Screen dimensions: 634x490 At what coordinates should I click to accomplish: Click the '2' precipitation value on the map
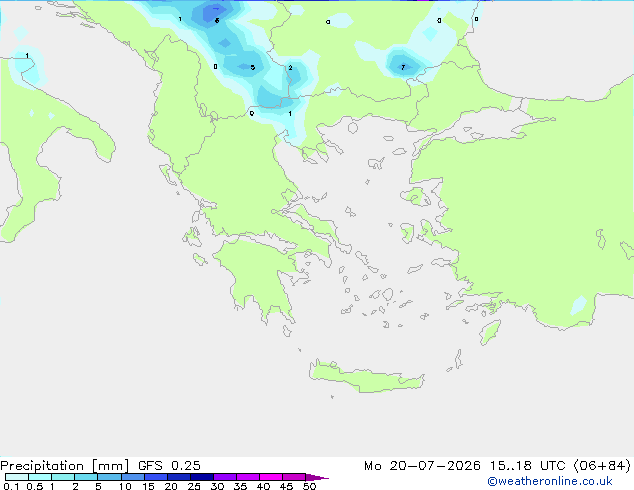coord(290,68)
